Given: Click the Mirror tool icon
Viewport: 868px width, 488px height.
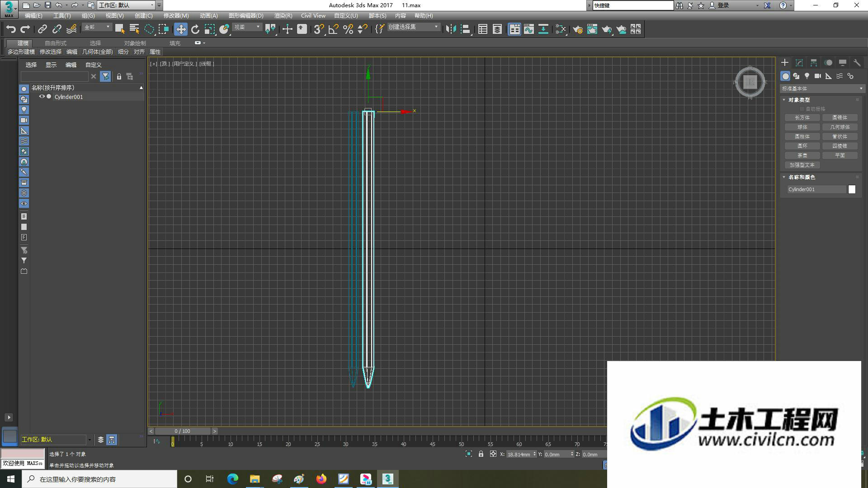Looking at the screenshot, I should pos(451,29).
